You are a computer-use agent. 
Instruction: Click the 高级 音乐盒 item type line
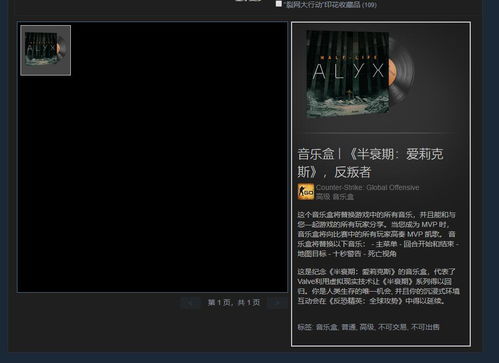[335, 197]
